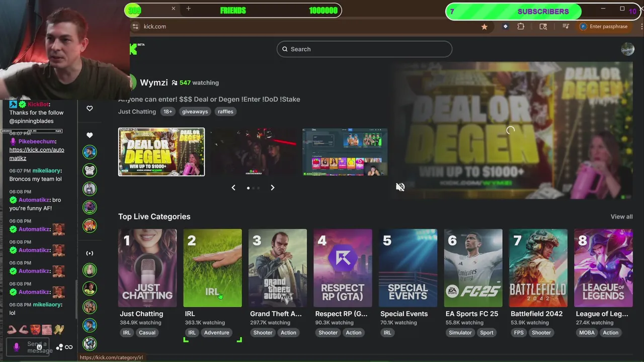644x362 pixels.
Task: Open the Battlefield 2042 category card
Action: tap(538, 268)
